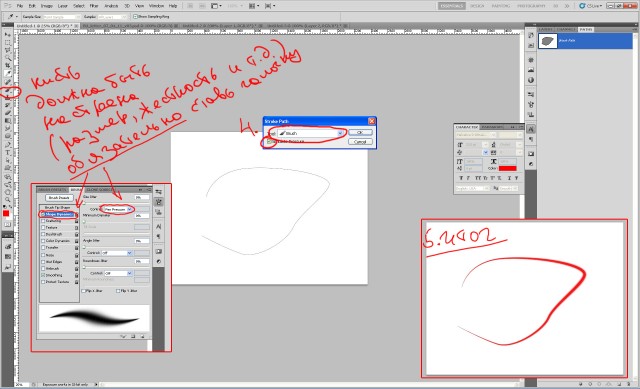Click Strikethrough button in Character panel

point(516,178)
